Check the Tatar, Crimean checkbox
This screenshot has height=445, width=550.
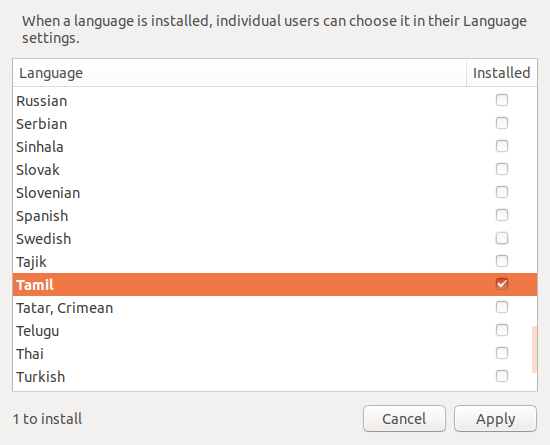502,307
